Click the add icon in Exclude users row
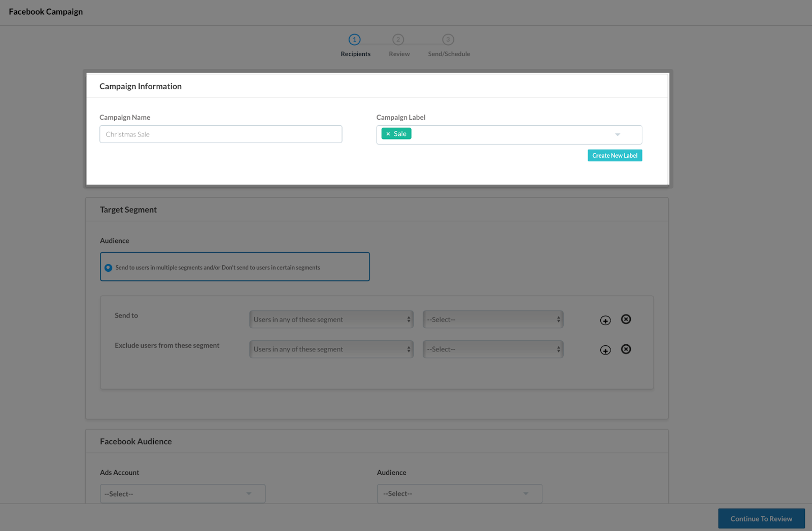Screen dimensions: 812x531 [605, 350]
